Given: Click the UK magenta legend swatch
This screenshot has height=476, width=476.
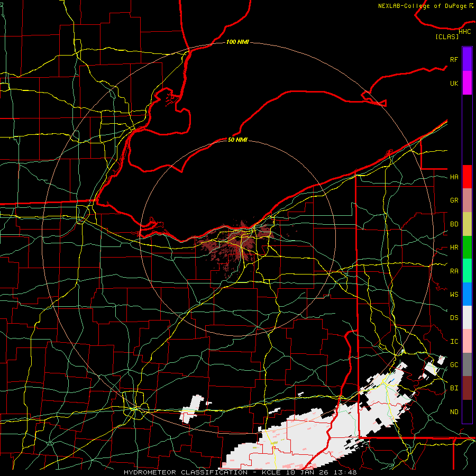Looking at the screenshot, I should click(467, 83).
